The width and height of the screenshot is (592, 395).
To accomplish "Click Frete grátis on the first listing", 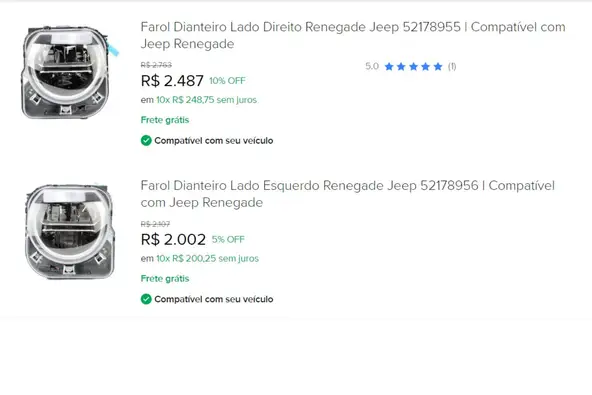I will point(165,120).
